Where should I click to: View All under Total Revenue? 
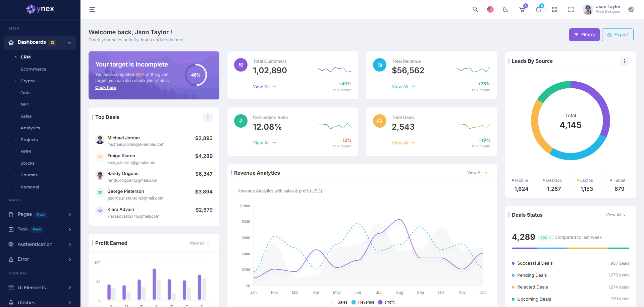coord(403,87)
